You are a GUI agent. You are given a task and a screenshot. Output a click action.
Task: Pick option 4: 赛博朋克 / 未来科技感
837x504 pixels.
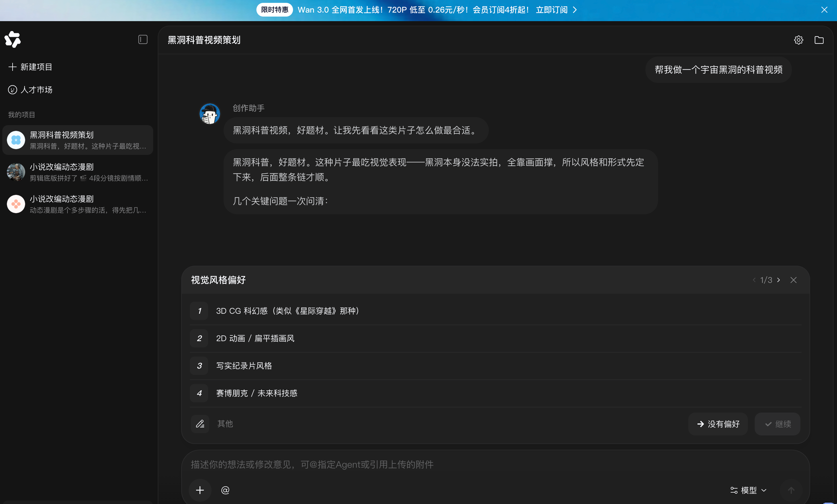(x=495, y=393)
